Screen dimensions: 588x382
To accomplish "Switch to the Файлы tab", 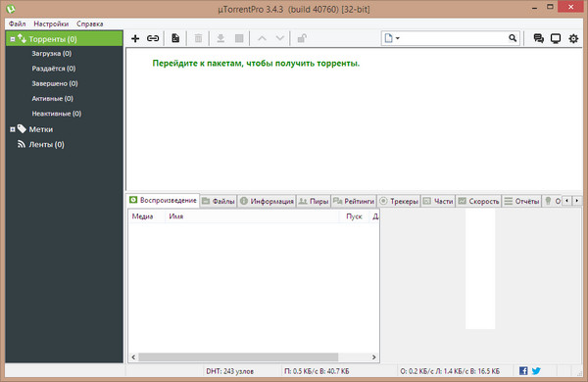I will [x=219, y=202].
